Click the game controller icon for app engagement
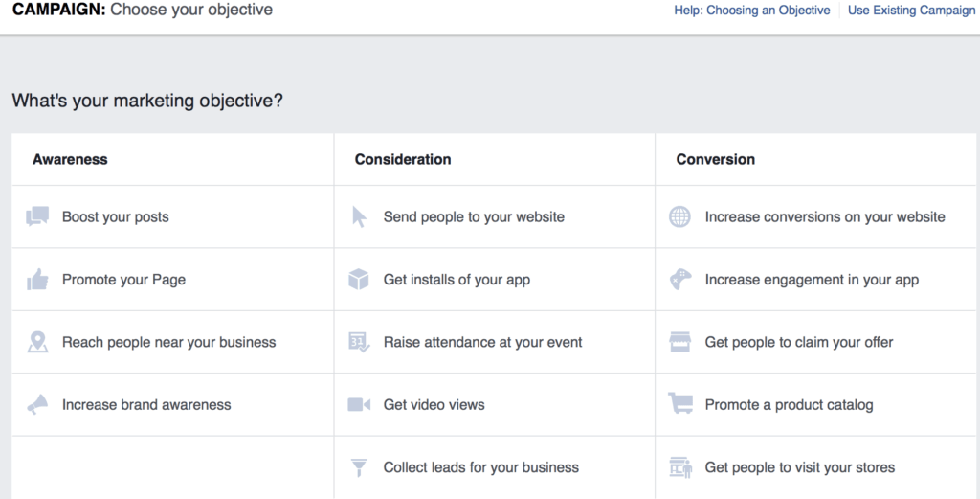The image size is (980, 499). pyautogui.click(x=680, y=280)
